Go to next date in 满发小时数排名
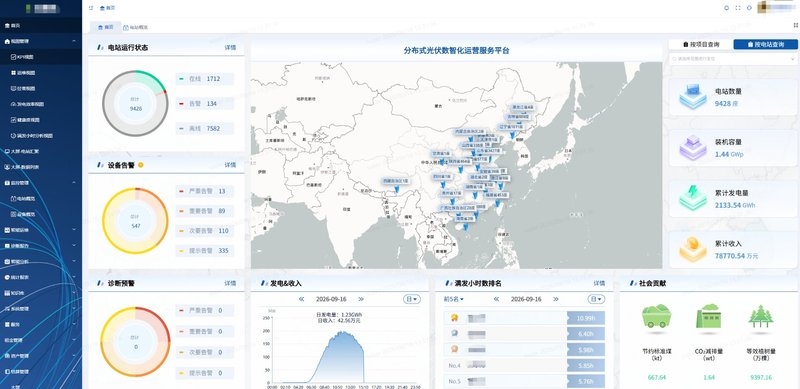This screenshot has height=389, width=800. tap(556, 299)
